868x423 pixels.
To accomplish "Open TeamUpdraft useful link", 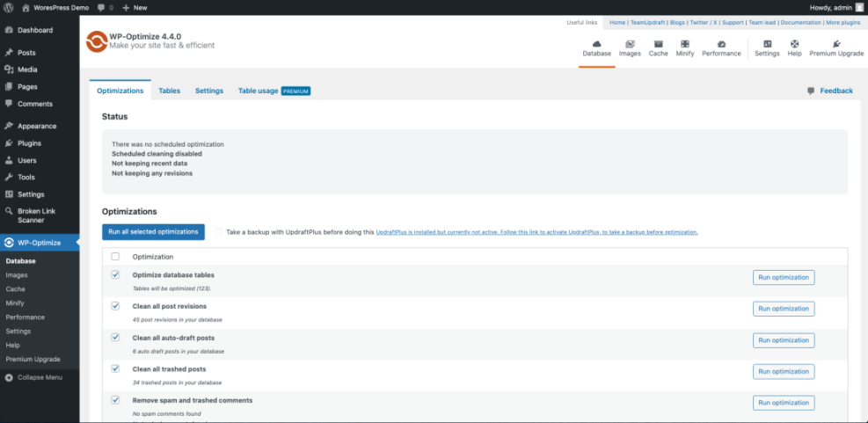I will pyautogui.click(x=648, y=23).
